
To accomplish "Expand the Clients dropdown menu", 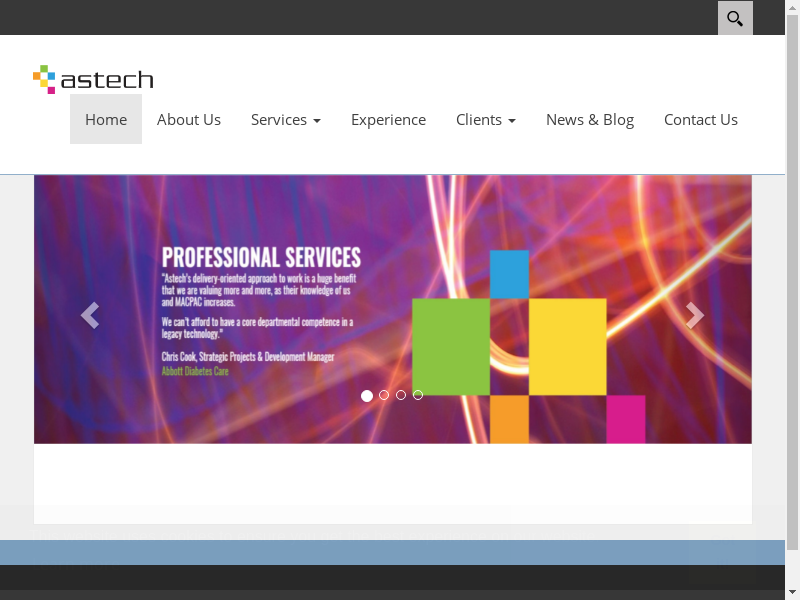I will (485, 120).
